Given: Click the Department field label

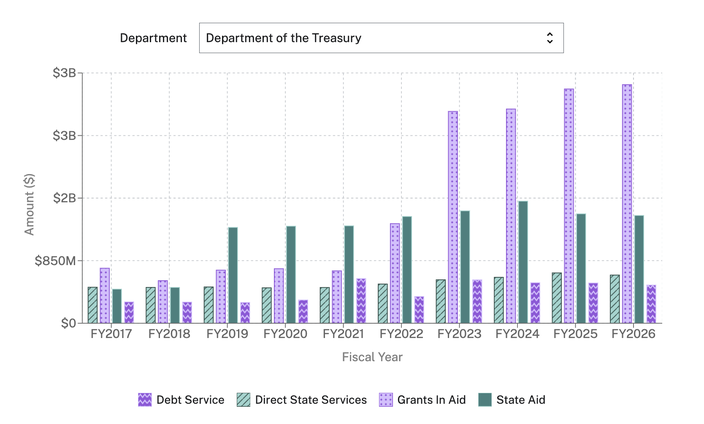Looking at the screenshot, I should tap(153, 38).
